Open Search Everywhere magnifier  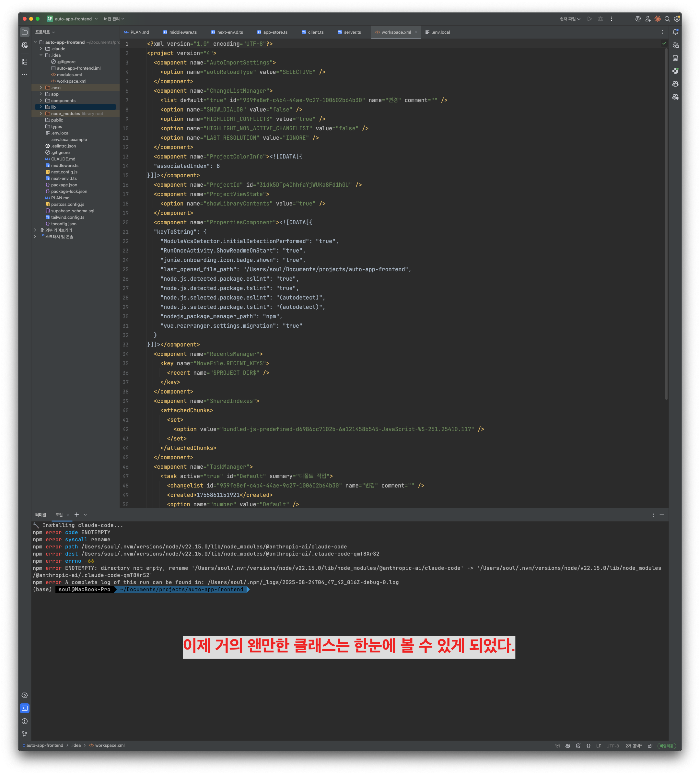(x=667, y=19)
